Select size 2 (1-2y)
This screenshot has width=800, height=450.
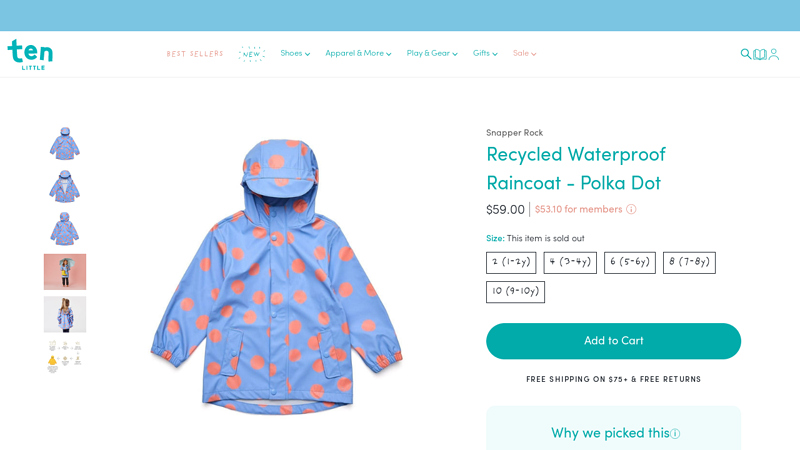coord(511,263)
